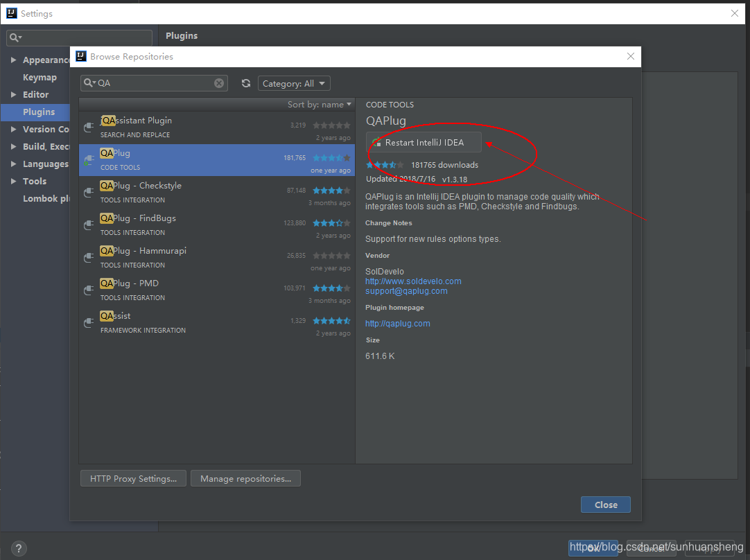The image size is (750, 560).
Task: Click plug icon beside QAssistant Plugin
Action: tap(89, 128)
